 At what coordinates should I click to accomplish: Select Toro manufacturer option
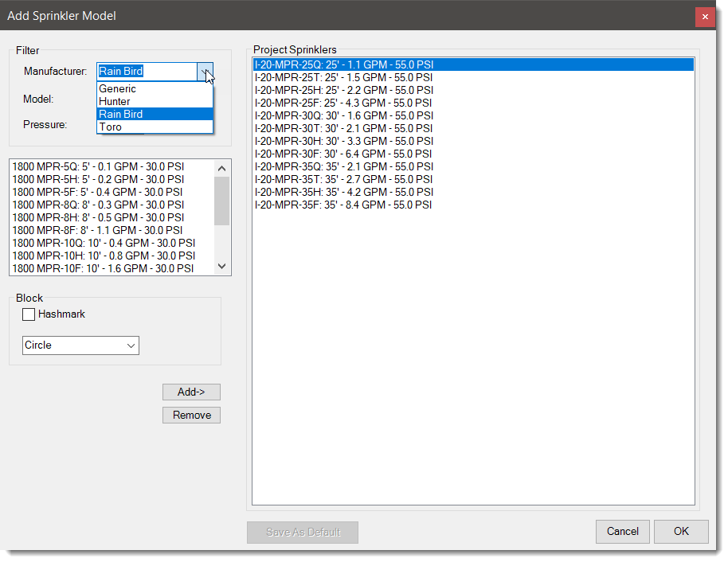tap(155, 127)
